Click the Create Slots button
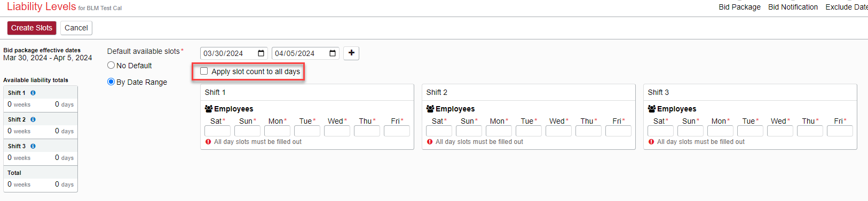The height and width of the screenshot is (201, 868). [31, 28]
